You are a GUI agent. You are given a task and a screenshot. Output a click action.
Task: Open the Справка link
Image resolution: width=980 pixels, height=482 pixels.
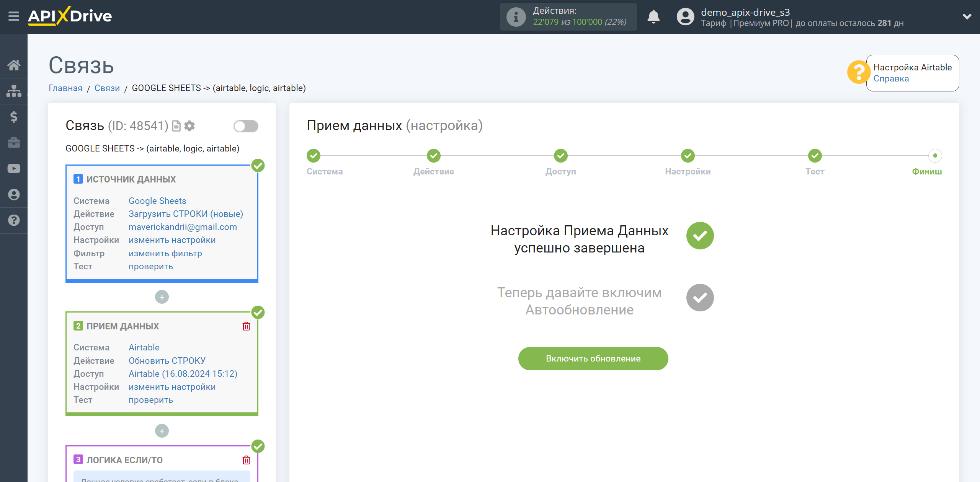tap(891, 78)
